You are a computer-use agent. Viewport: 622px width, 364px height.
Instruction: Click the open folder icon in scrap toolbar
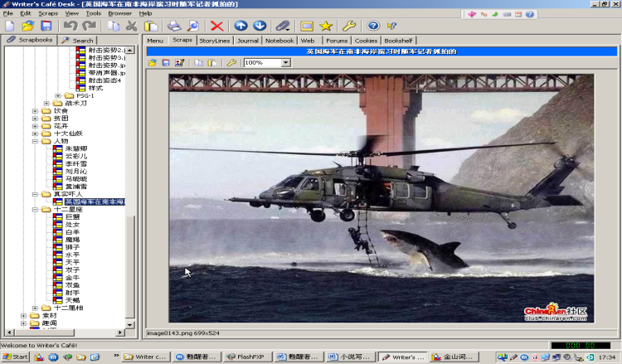tap(153, 63)
